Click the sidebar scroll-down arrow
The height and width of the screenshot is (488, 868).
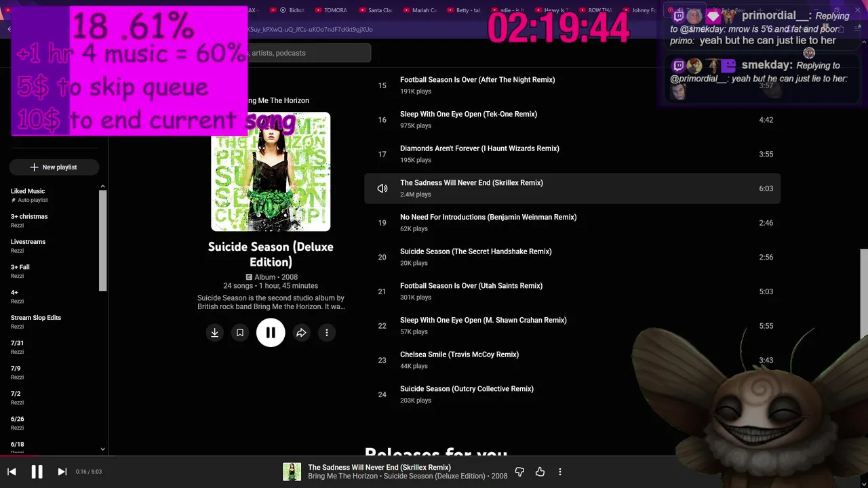coord(103,449)
